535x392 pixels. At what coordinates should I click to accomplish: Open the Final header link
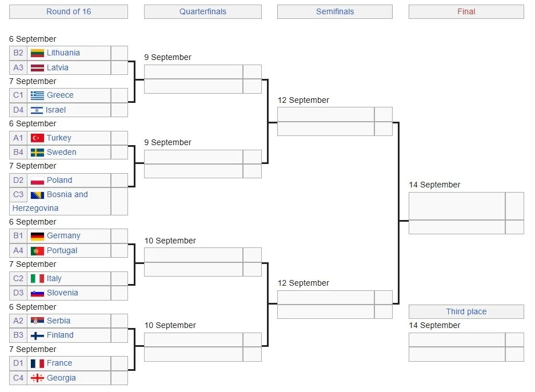pyautogui.click(x=466, y=11)
